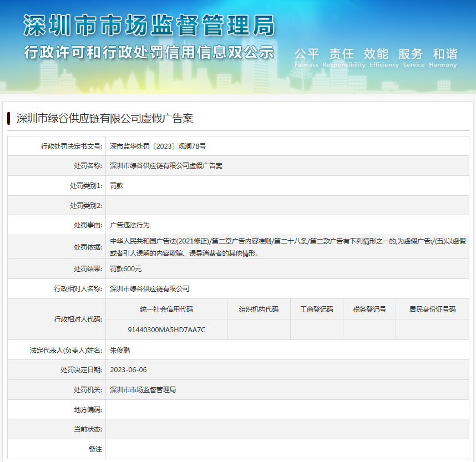This screenshot has width=476, height=462.
Task: Click the 处罚名称 value cell
Action: click(166, 166)
